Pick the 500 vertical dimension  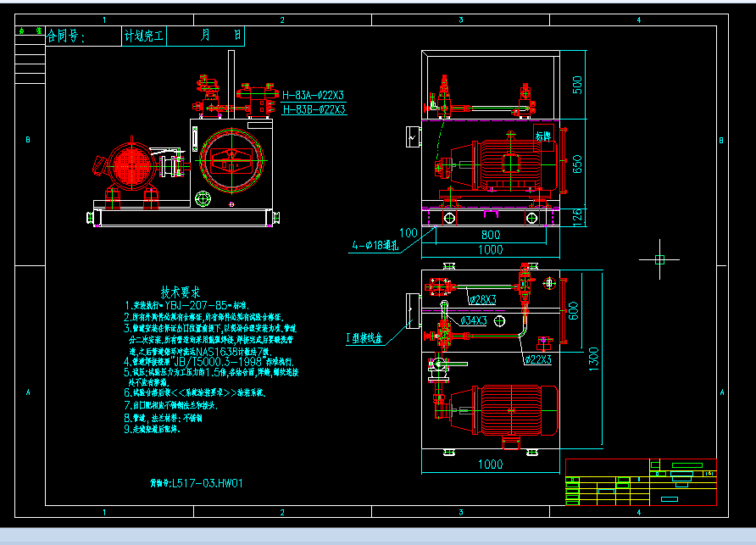576,85
